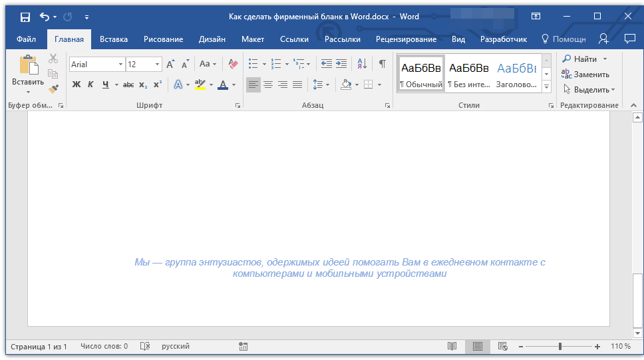Enable center text alignment

[268, 85]
